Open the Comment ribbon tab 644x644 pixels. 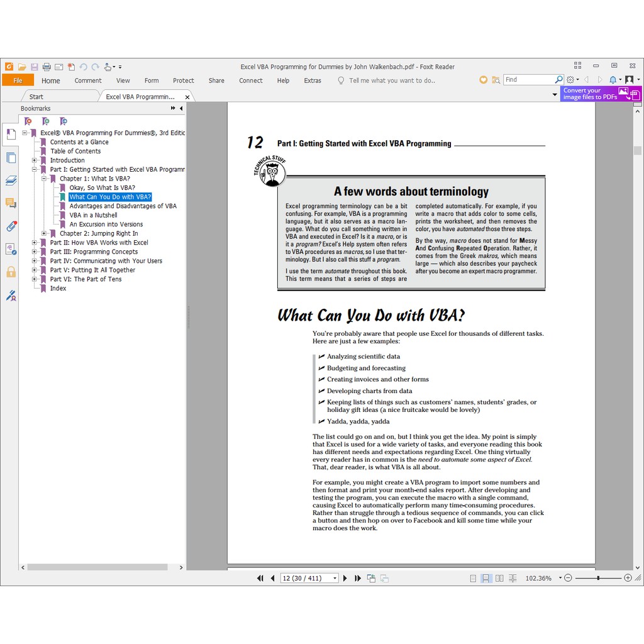87,80
